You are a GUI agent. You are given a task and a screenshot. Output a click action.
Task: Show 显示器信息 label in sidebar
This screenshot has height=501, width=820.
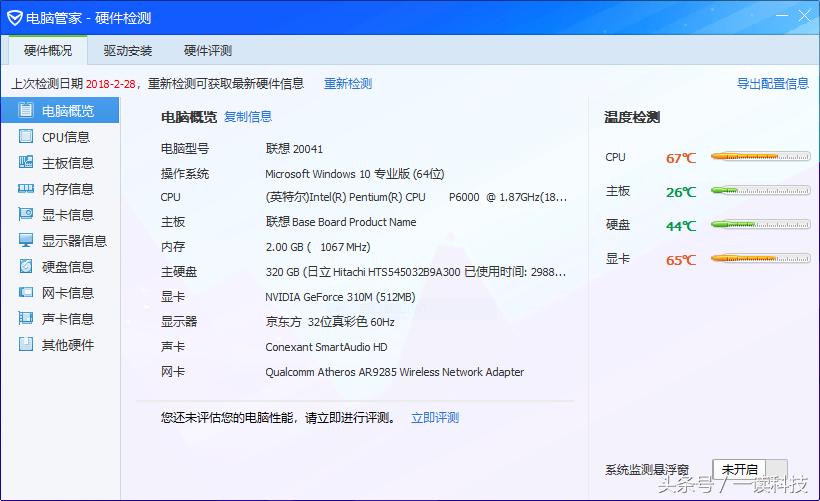(74, 241)
